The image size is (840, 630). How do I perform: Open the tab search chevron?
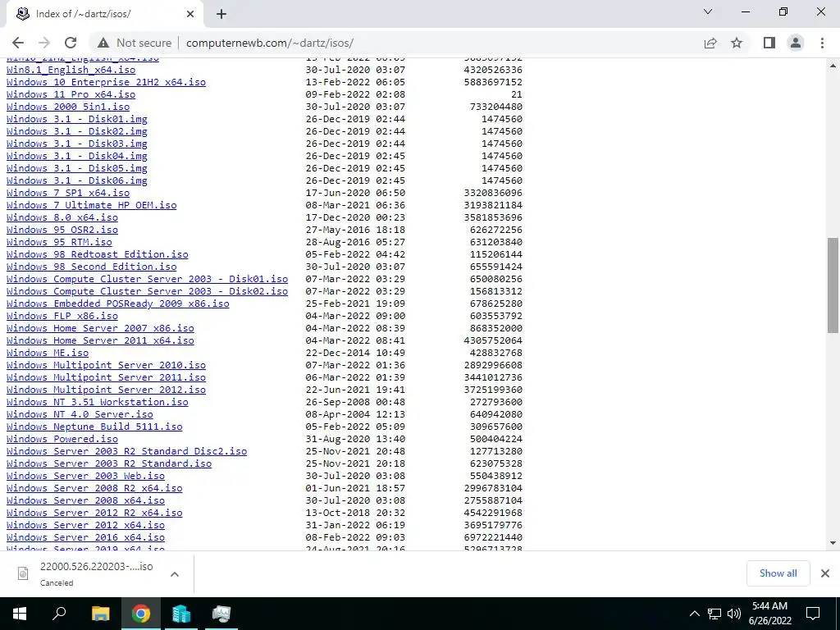(x=708, y=11)
